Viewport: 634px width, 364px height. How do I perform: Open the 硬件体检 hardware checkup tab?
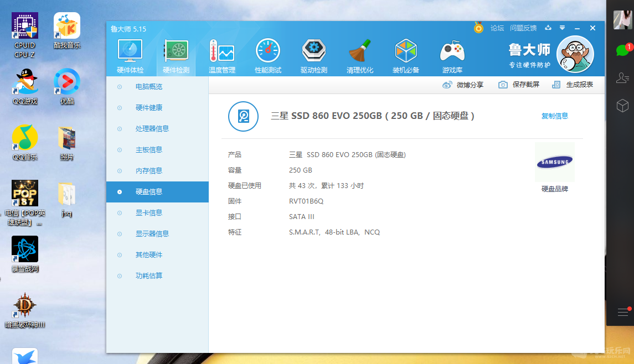(130, 56)
